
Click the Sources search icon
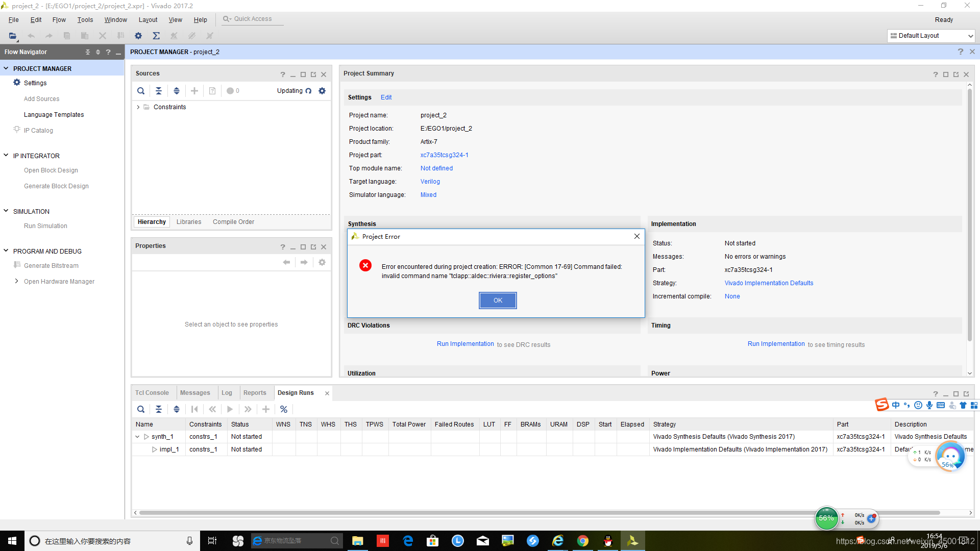(141, 91)
